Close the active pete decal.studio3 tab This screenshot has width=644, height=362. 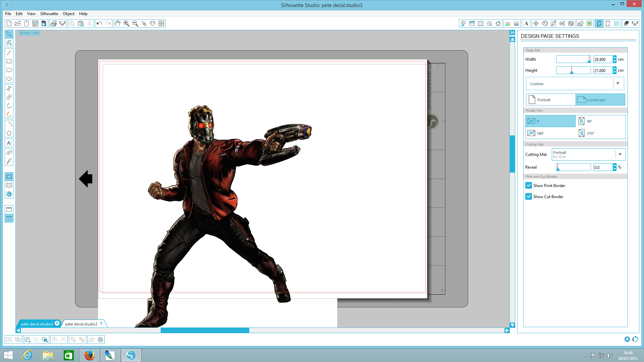coord(57,323)
